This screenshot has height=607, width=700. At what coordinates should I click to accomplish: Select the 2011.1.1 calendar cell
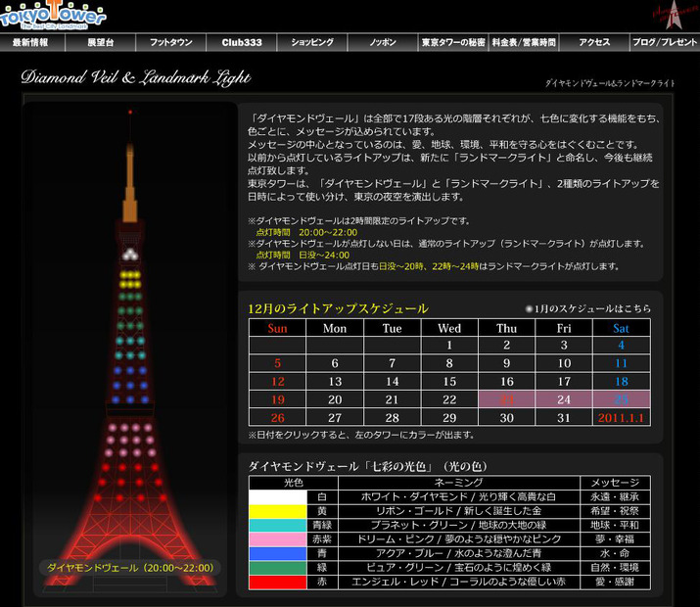point(622,418)
